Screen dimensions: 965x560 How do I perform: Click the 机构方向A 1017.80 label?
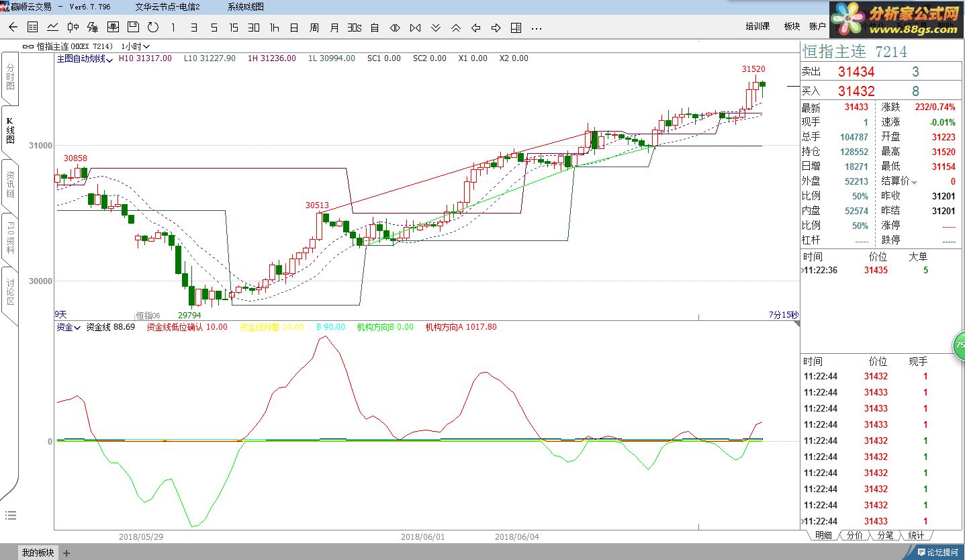point(461,327)
